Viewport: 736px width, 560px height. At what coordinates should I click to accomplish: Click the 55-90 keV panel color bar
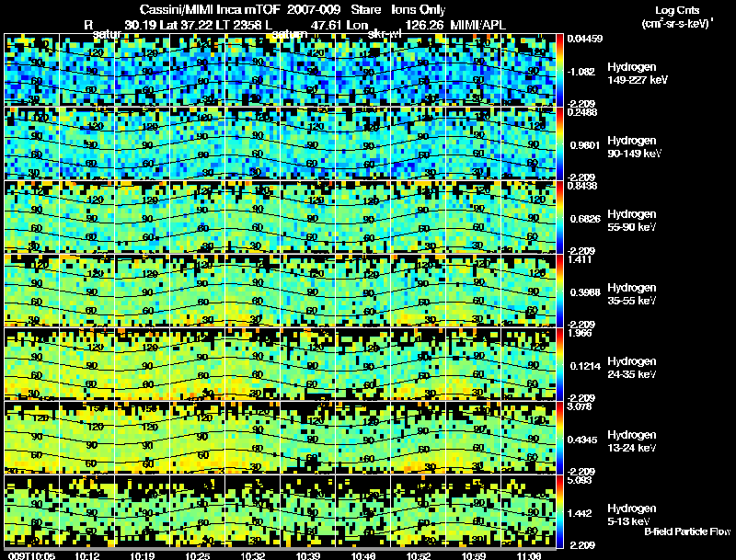559,217
